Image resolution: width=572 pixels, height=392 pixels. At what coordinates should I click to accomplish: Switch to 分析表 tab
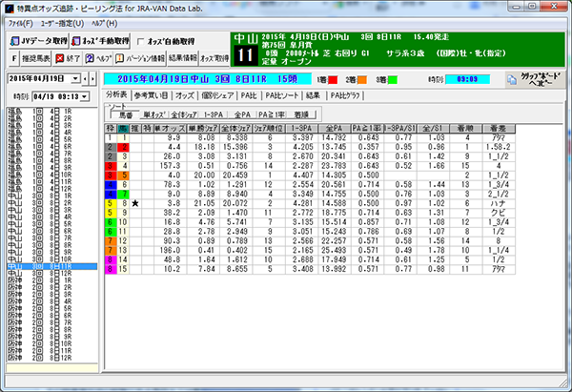point(116,94)
